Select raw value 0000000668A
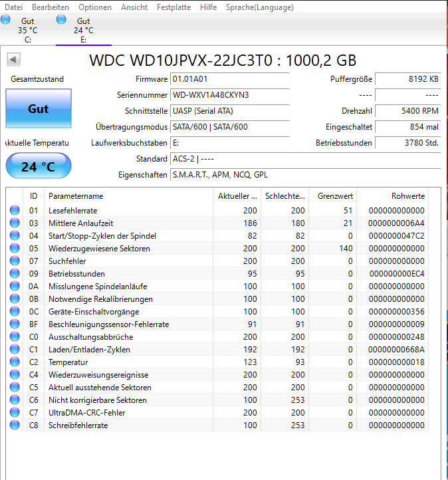The width and height of the screenshot is (448, 480). click(x=396, y=350)
